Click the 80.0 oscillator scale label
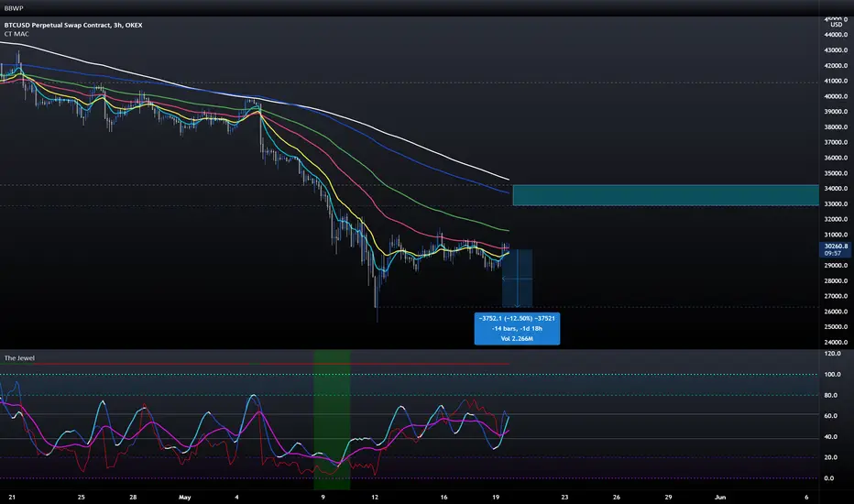This screenshot has height=504, width=854. point(830,395)
